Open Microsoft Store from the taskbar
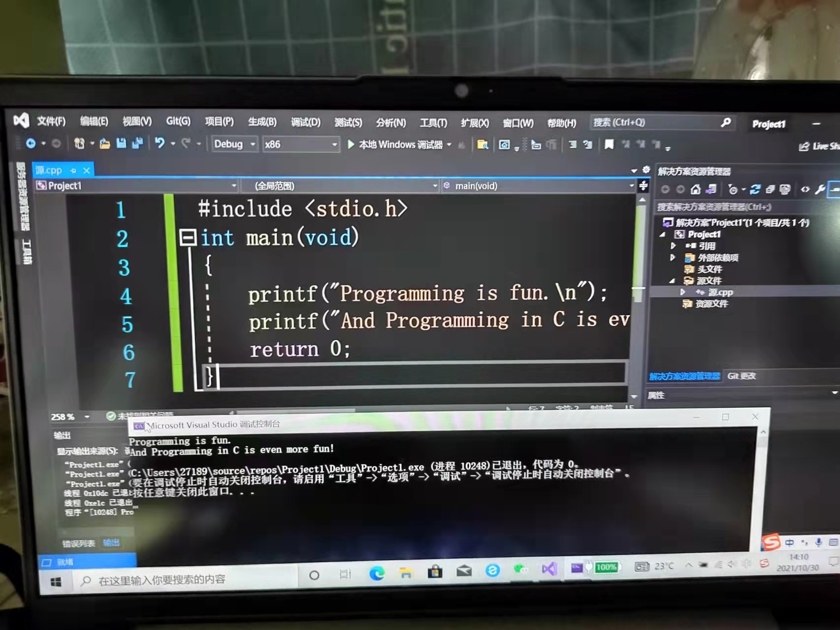This screenshot has height=630, width=840. tap(435, 571)
